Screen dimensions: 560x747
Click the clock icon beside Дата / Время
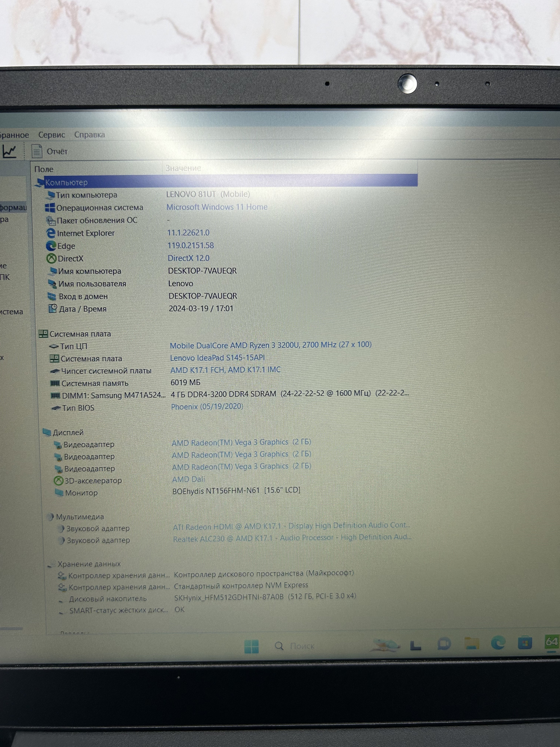pyautogui.click(x=53, y=309)
